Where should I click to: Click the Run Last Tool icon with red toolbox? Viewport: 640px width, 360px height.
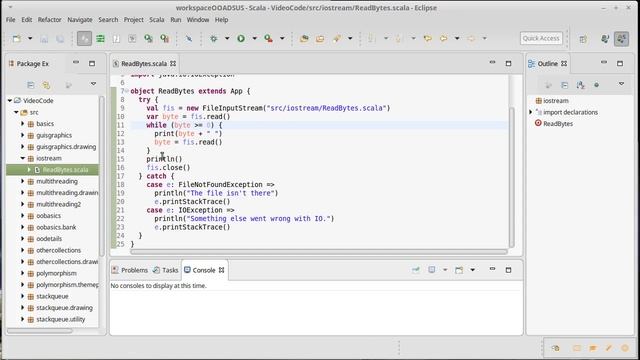(268, 38)
